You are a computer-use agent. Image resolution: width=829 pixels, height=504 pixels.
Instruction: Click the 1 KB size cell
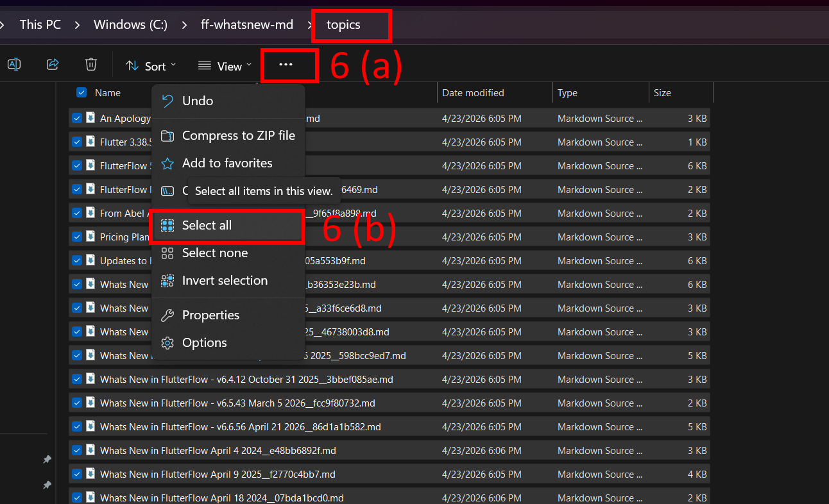[697, 142]
